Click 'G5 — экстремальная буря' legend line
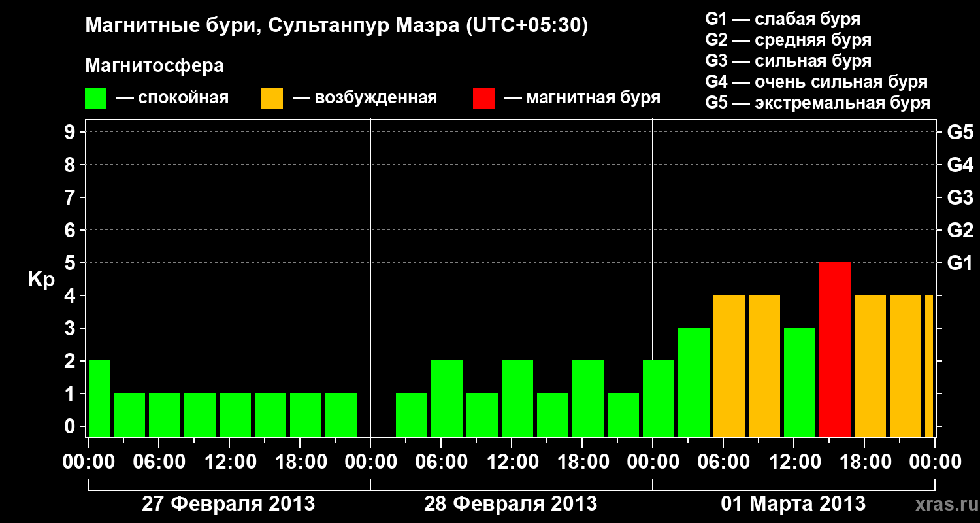The width and height of the screenshot is (980, 523). click(818, 103)
